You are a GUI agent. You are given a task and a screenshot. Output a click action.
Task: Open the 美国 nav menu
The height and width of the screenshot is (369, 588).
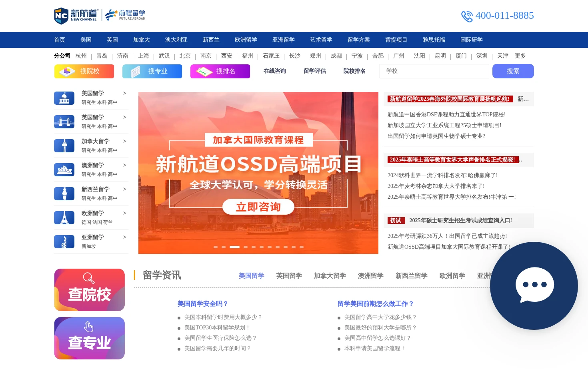86,40
